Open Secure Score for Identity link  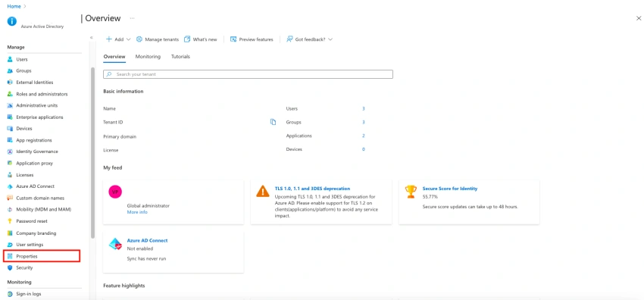click(450, 189)
